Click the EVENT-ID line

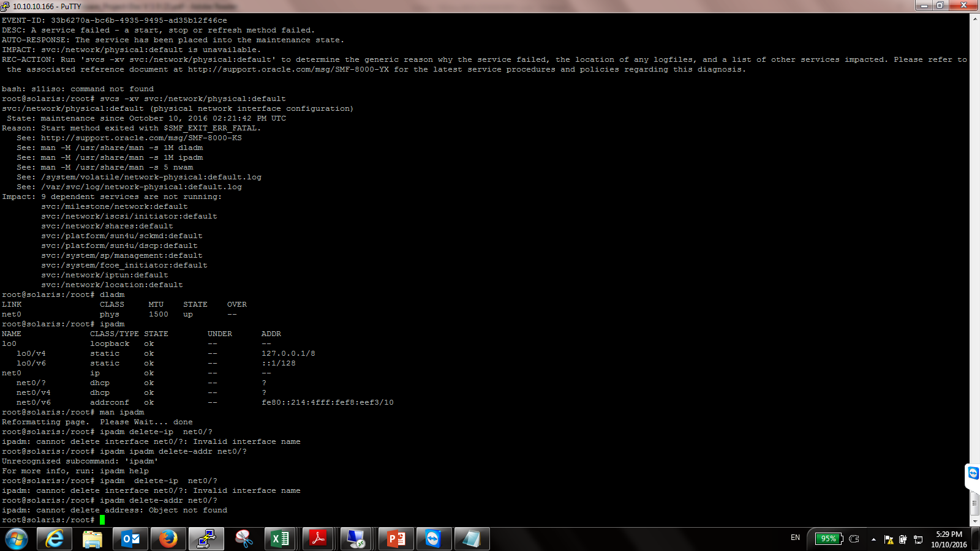point(115,20)
